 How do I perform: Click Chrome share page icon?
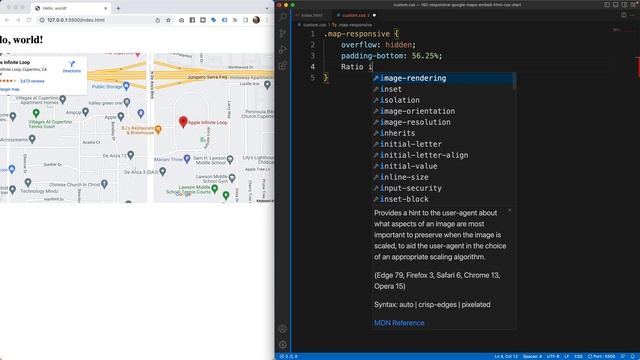click(158, 20)
